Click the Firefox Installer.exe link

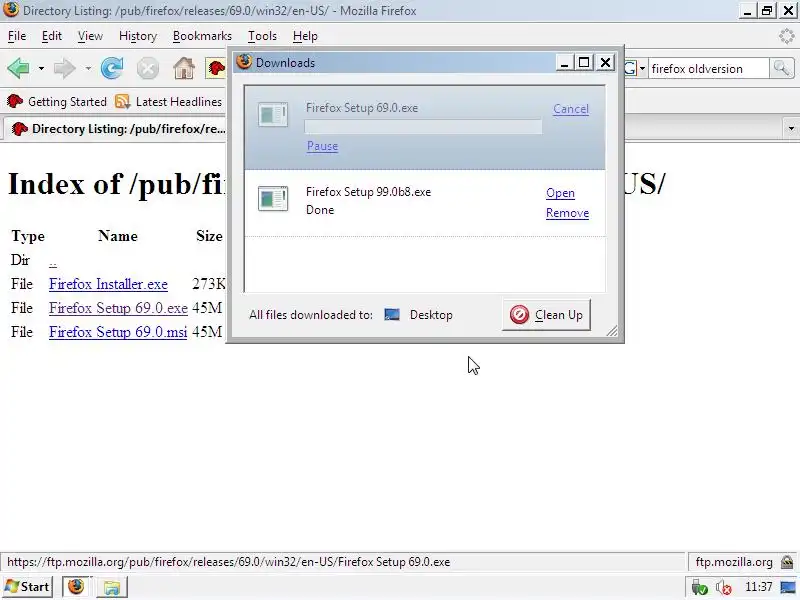click(108, 284)
